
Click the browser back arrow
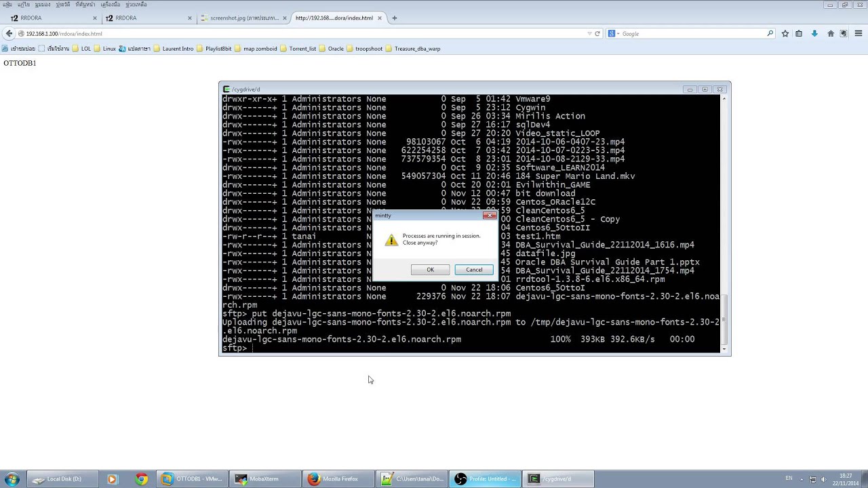point(9,33)
